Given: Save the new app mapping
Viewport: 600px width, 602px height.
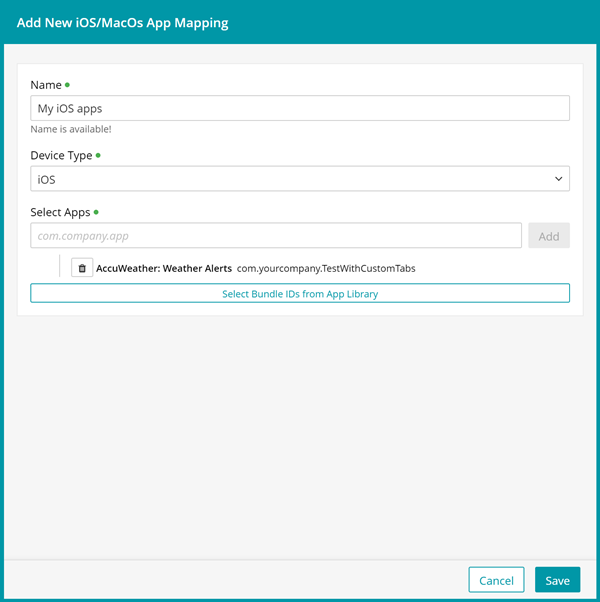Looking at the screenshot, I should pos(557,580).
